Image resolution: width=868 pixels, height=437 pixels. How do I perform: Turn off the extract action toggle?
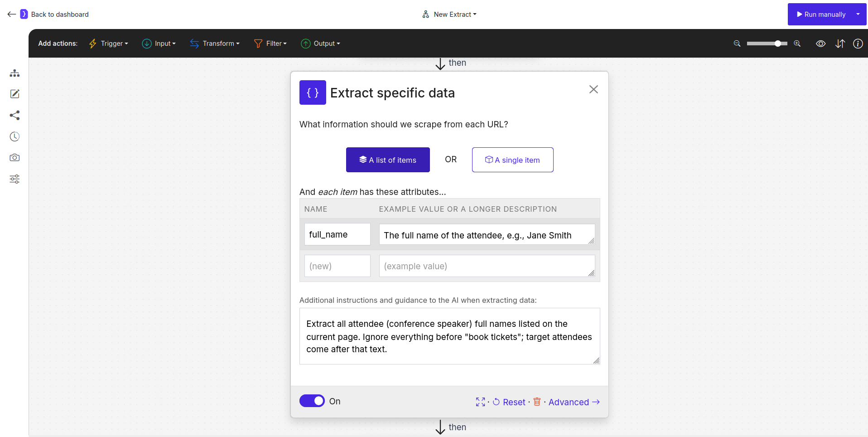[312, 401]
